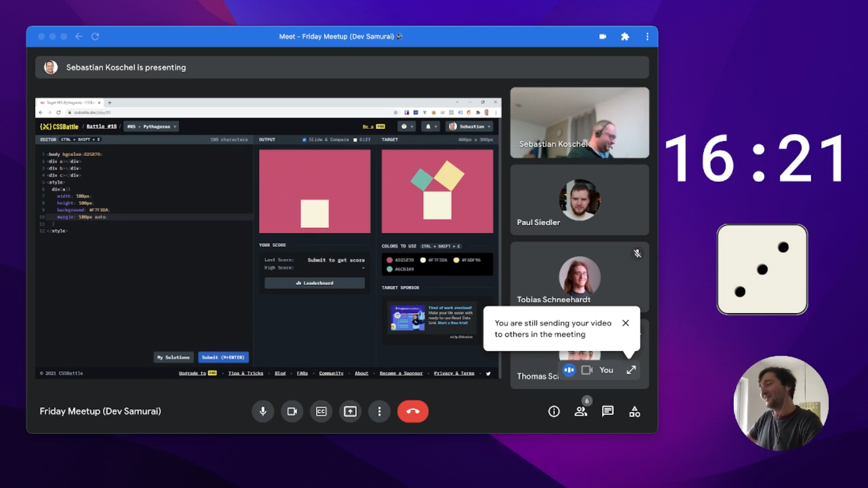The width and height of the screenshot is (868, 488).
Task: Toggle closed captions
Action: (321, 411)
